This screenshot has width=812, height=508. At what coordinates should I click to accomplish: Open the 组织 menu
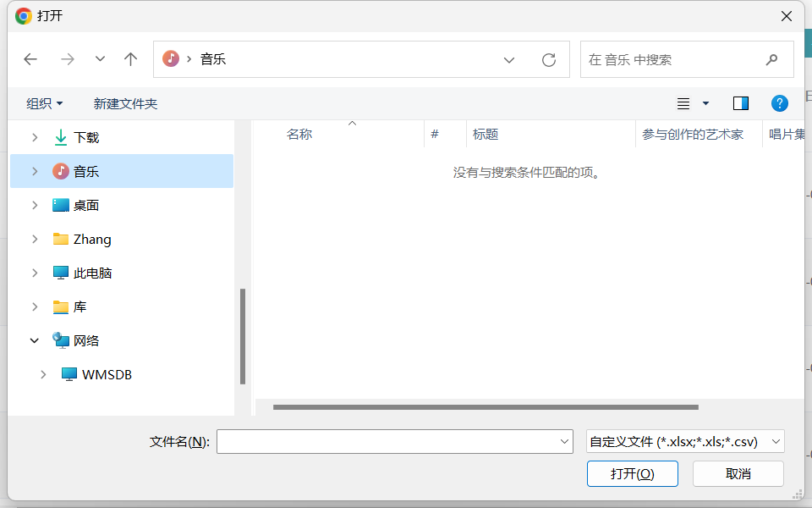pyautogui.click(x=45, y=103)
